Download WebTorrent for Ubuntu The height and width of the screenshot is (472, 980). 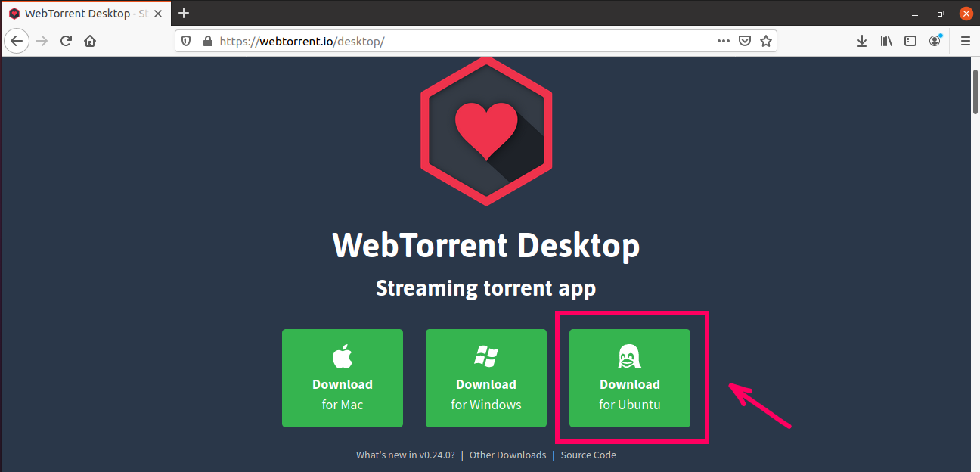pyautogui.click(x=630, y=378)
